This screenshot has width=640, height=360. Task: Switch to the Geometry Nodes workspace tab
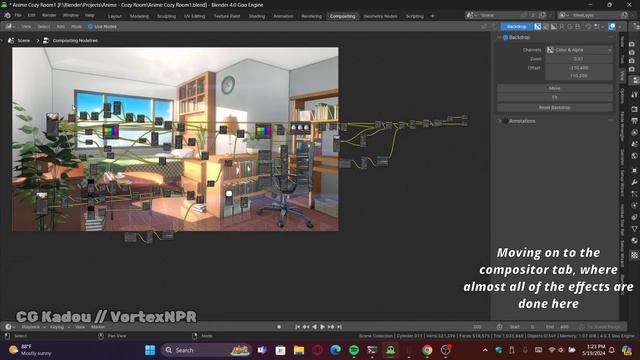click(x=380, y=16)
